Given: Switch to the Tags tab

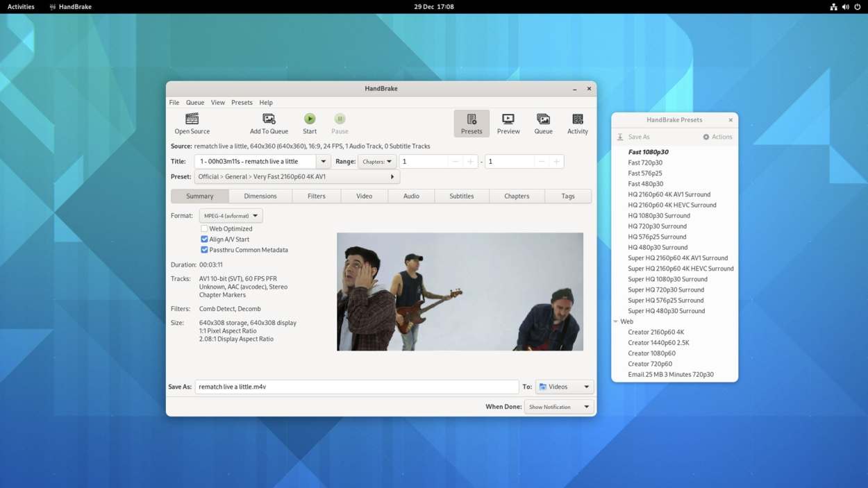Looking at the screenshot, I should click(568, 196).
